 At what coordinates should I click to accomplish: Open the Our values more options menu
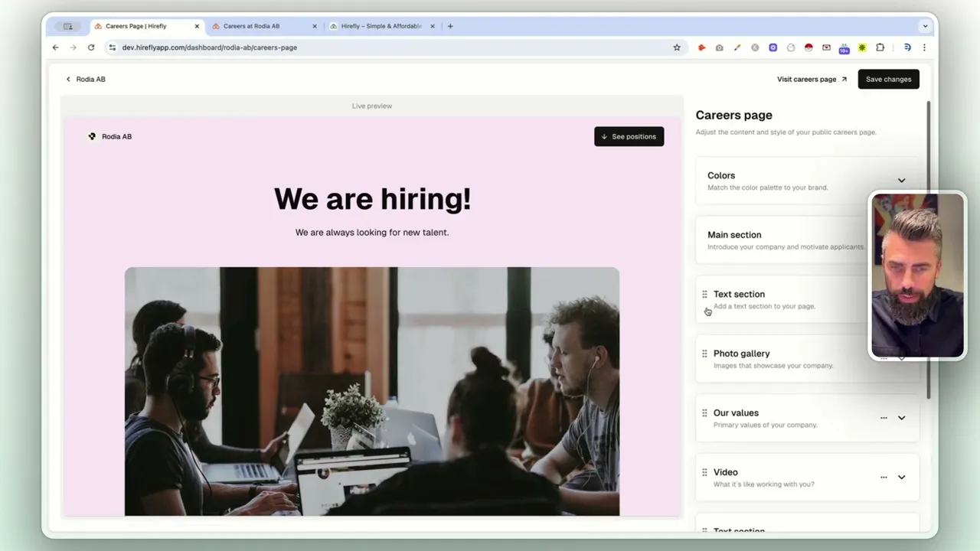[884, 418]
